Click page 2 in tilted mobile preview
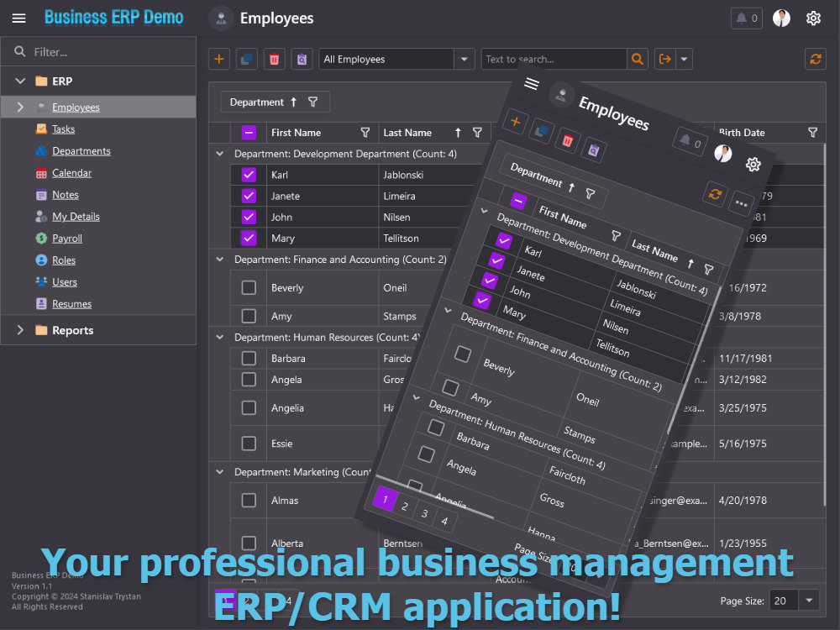The image size is (840, 630). (405, 506)
